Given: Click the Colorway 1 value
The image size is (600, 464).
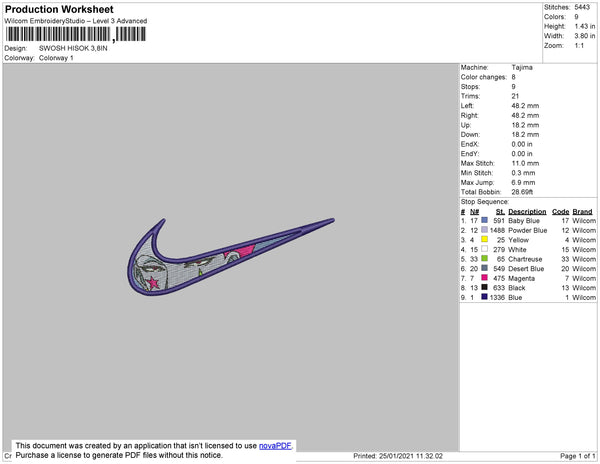Looking at the screenshot, I should coord(56,58).
